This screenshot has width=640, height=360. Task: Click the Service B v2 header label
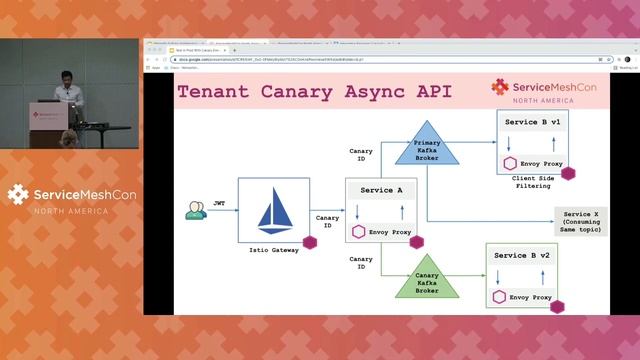pyautogui.click(x=522, y=256)
